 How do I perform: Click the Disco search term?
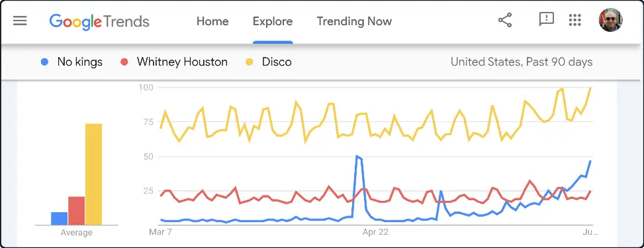(277, 62)
